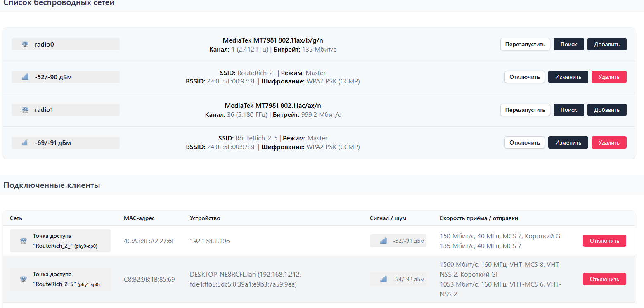
Task: Click the access point icon for "RouteRich_2_5" client
Action: pos(24,279)
